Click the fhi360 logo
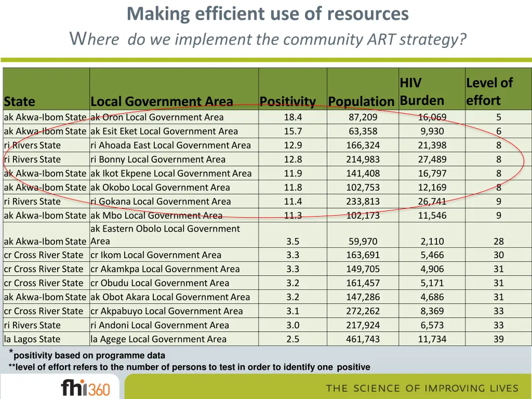This screenshot has height=399, width=532. point(85,388)
